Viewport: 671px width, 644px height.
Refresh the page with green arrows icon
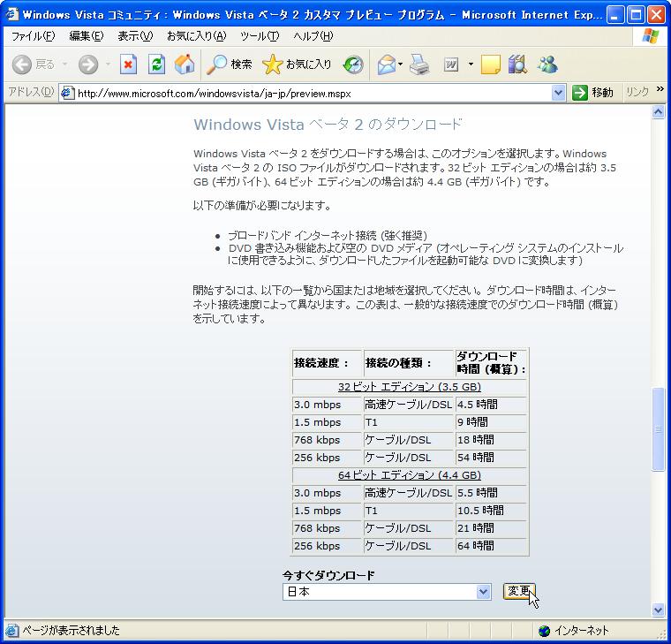pyautogui.click(x=156, y=64)
